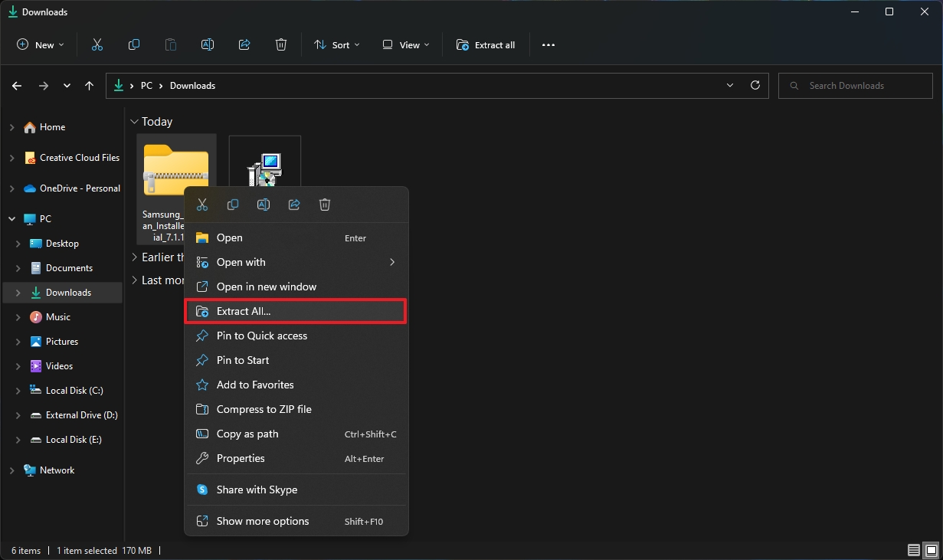Click the Extract all toolbar button

click(486, 44)
